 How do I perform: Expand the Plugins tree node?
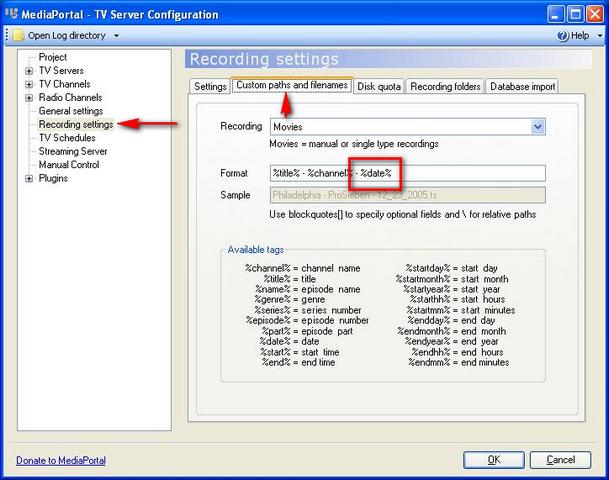tap(29, 179)
